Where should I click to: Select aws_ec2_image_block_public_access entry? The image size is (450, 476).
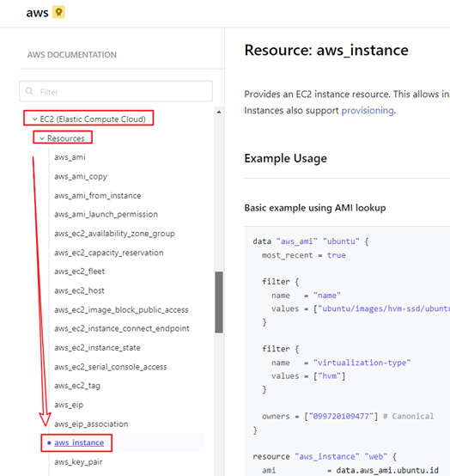121,309
